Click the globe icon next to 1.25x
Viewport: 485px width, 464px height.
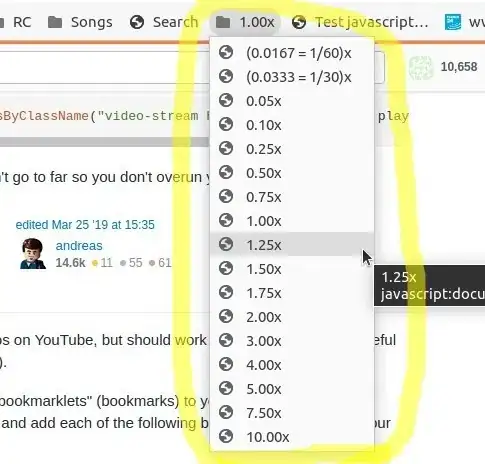pos(226,244)
